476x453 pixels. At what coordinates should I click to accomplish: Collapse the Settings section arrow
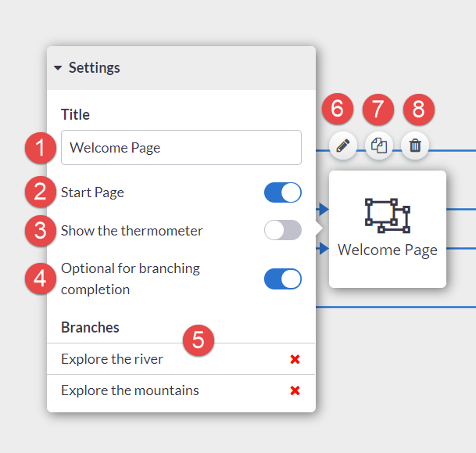(58, 68)
